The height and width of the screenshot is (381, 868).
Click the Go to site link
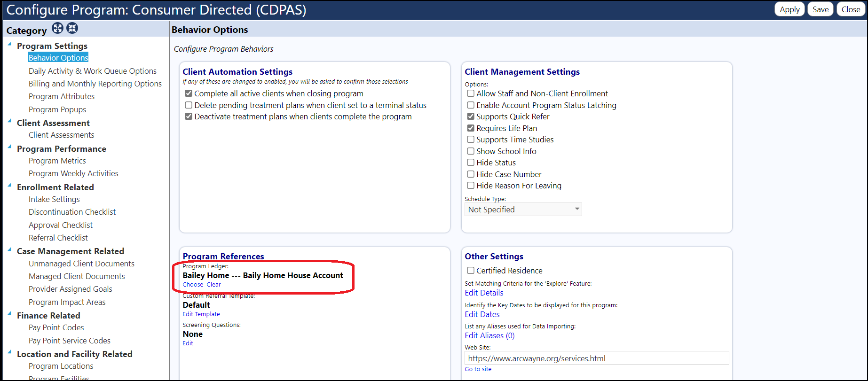click(x=478, y=369)
